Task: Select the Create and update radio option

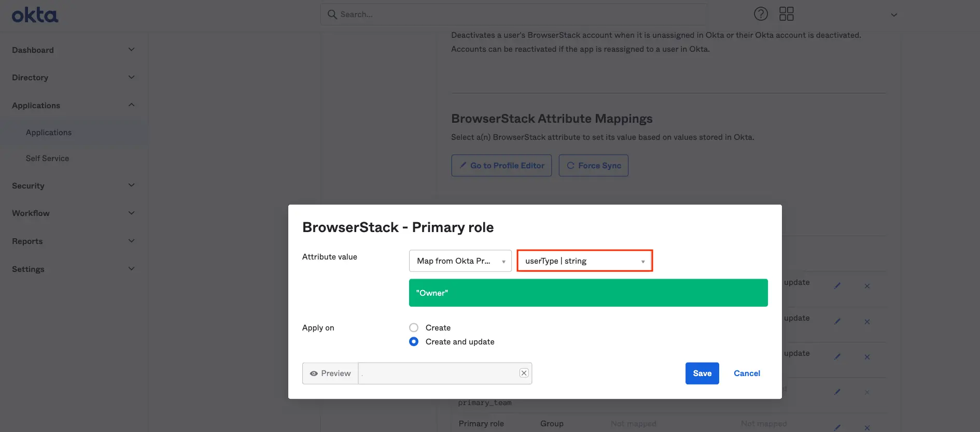Action: pos(414,342)
